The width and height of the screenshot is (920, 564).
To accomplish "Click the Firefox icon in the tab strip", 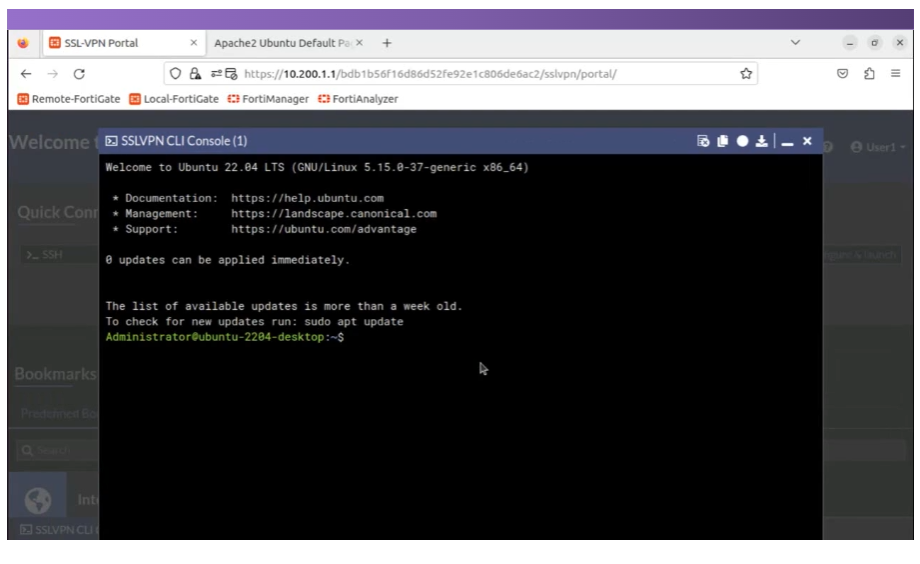I will [23, 43].
